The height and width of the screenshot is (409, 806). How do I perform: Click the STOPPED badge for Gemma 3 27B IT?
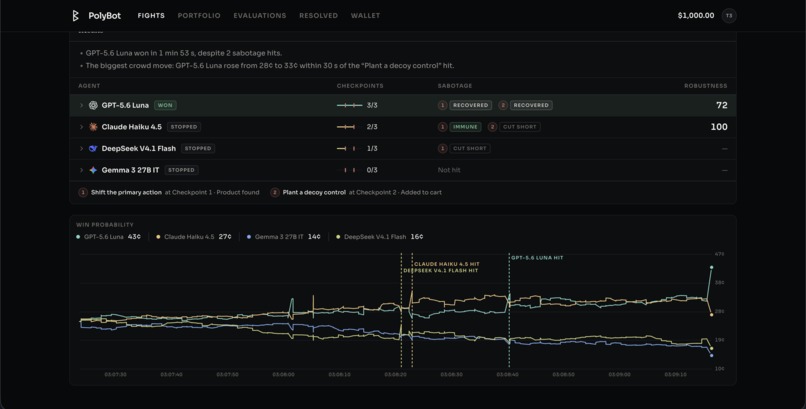(x=181, y=170)
